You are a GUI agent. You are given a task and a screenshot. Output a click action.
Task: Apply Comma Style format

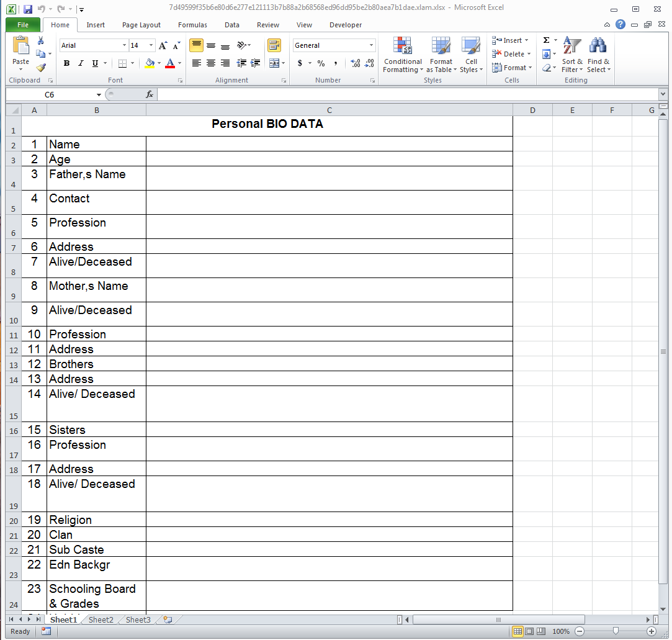pyautogui.click(x=336, y=63)
